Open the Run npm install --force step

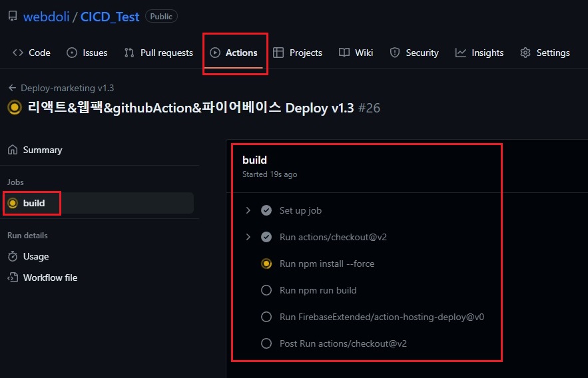click(x=326, y=264)
